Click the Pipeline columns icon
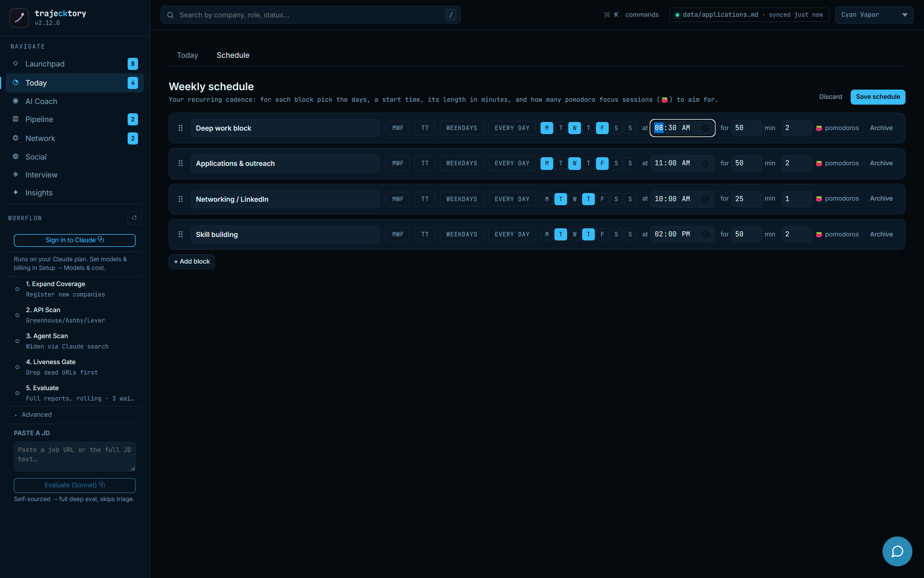This screenshot has width=924, height=578. point(16,119)
